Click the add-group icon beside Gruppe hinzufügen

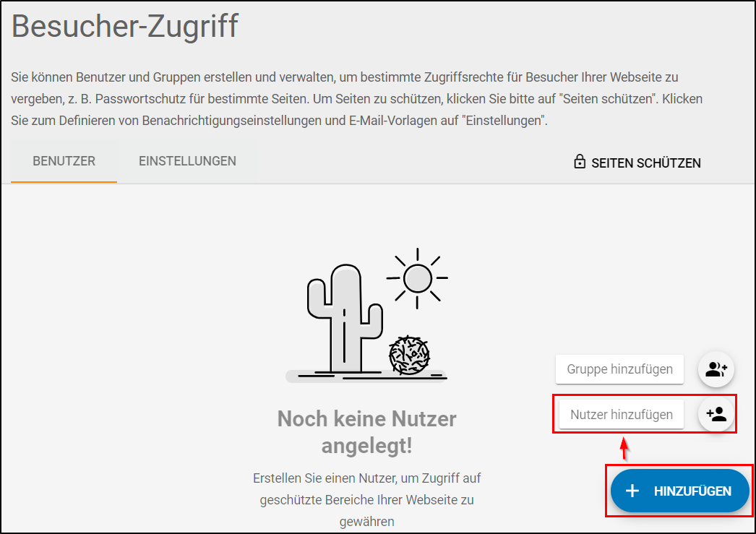click(x=715, y=369)
